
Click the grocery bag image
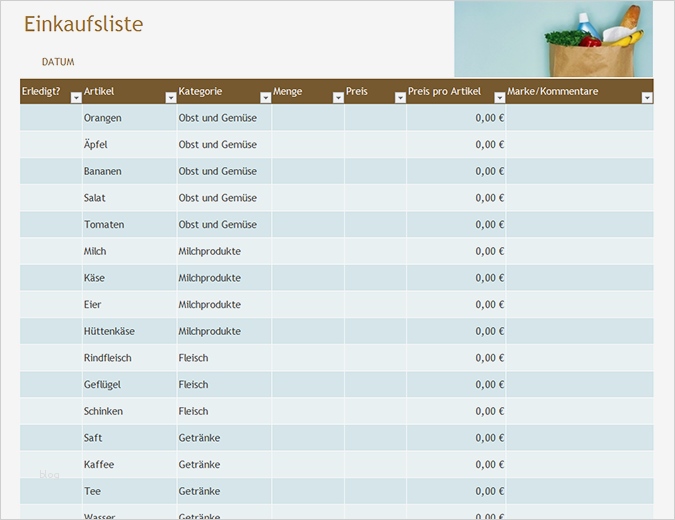(554, 39)
